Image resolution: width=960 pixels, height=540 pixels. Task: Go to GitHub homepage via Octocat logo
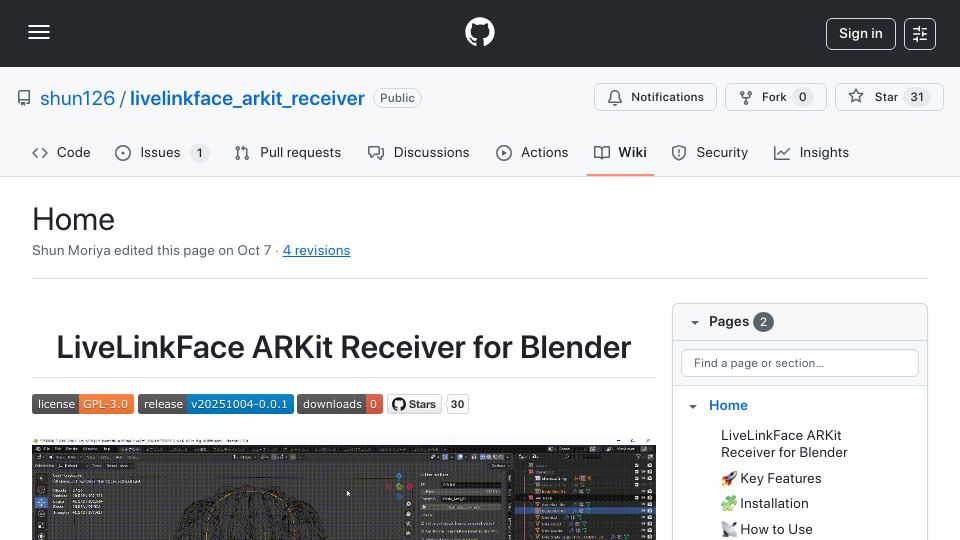479,32
